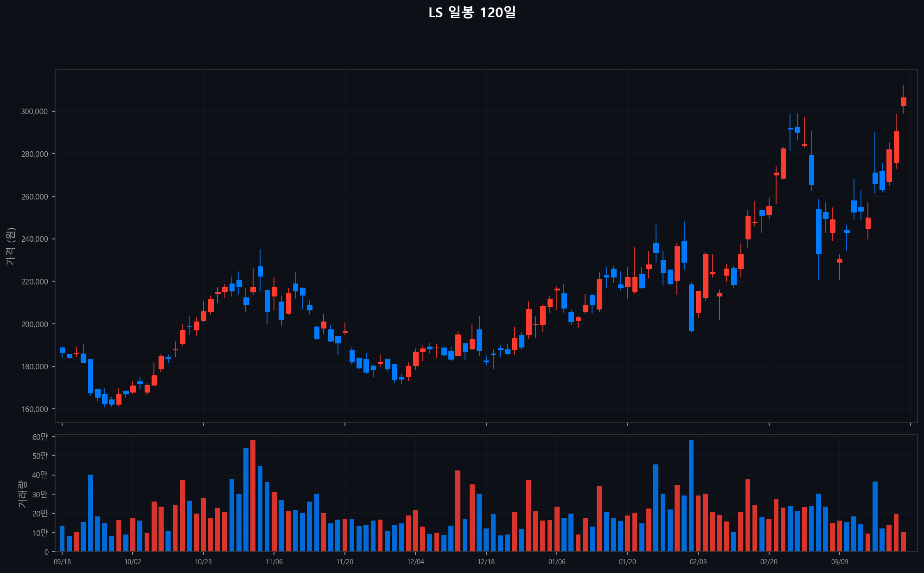Click the 0 label on volume axis

tap(46, 552)
